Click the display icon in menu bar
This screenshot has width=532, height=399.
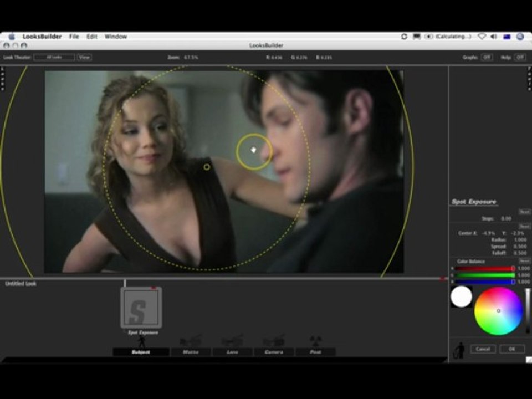[416, 37]
